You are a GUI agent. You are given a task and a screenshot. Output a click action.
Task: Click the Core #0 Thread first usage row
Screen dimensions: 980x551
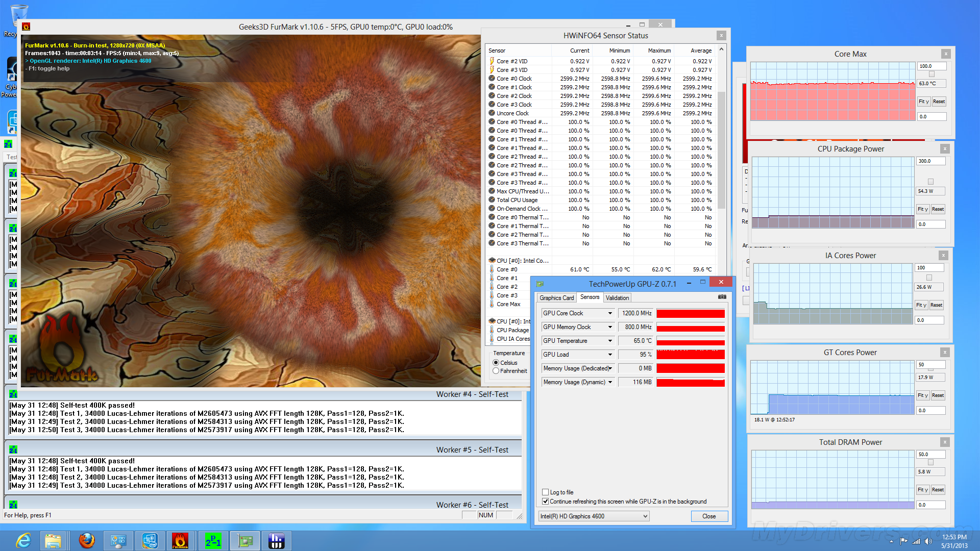[x=600, y=122]
